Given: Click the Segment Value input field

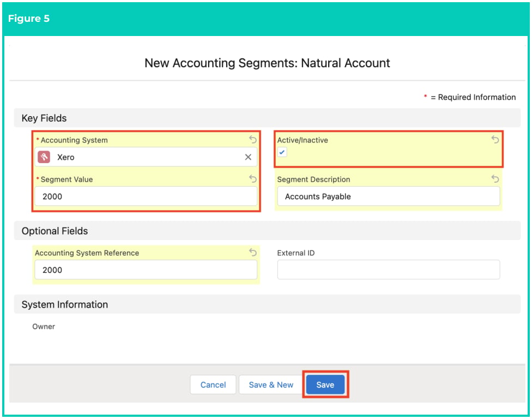Looking at the screenshot, I should pos(146,196).
